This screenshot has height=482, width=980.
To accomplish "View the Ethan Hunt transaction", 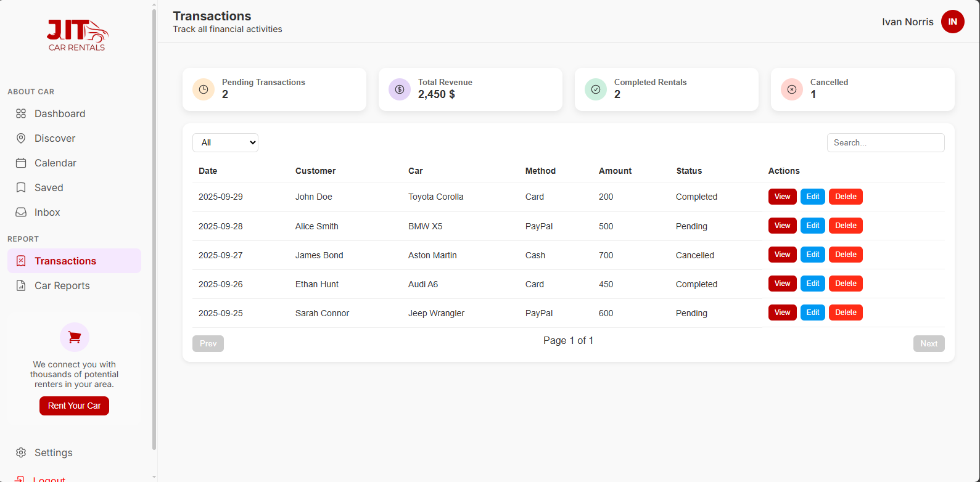I will tap(782, 284).
